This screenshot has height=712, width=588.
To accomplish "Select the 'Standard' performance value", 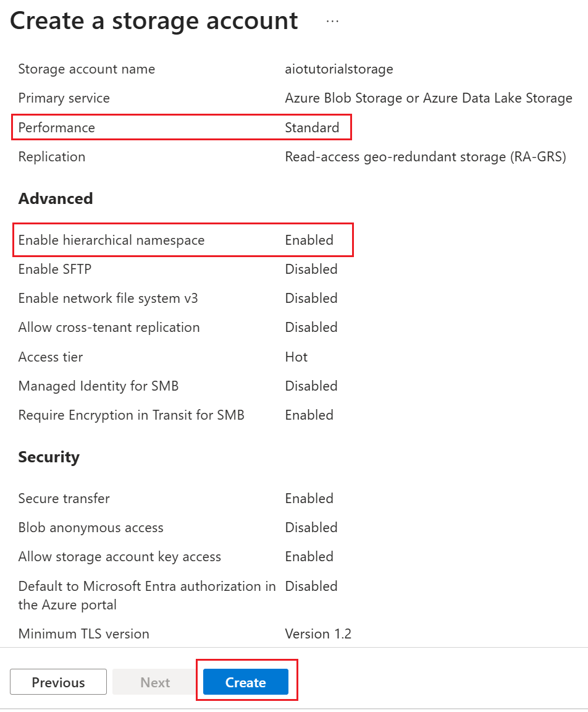I will tap(312, 127).
